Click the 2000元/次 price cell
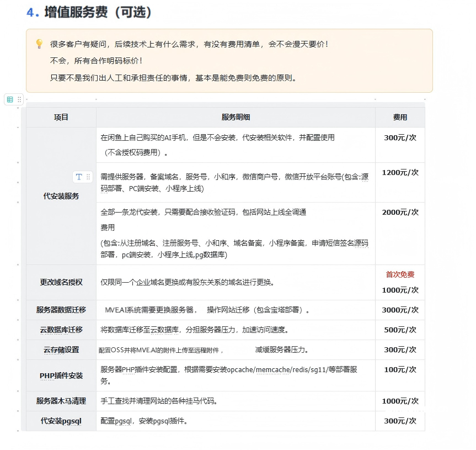 400,212
